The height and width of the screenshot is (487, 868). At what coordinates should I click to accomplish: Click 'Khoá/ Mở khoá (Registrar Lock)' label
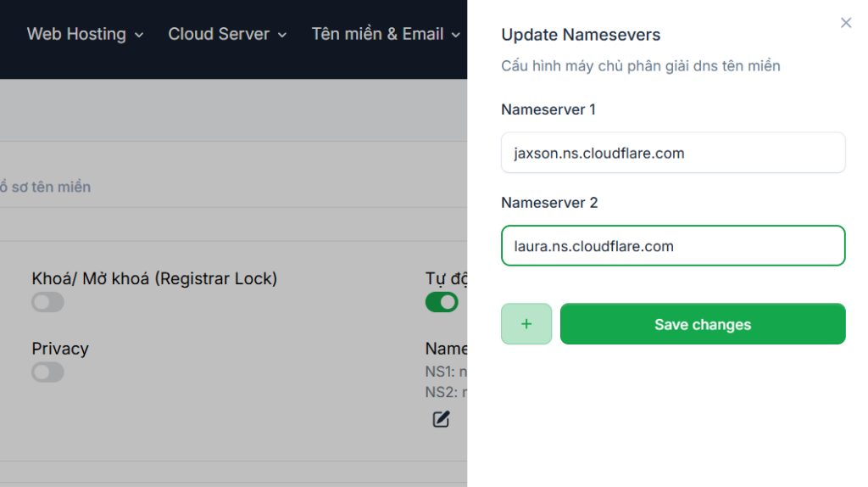[x=154, y=278]
